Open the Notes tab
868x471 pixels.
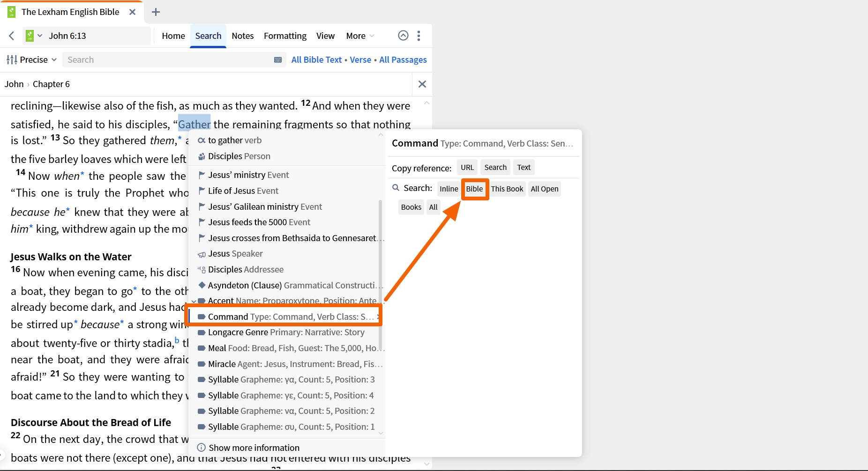[243, 36]
